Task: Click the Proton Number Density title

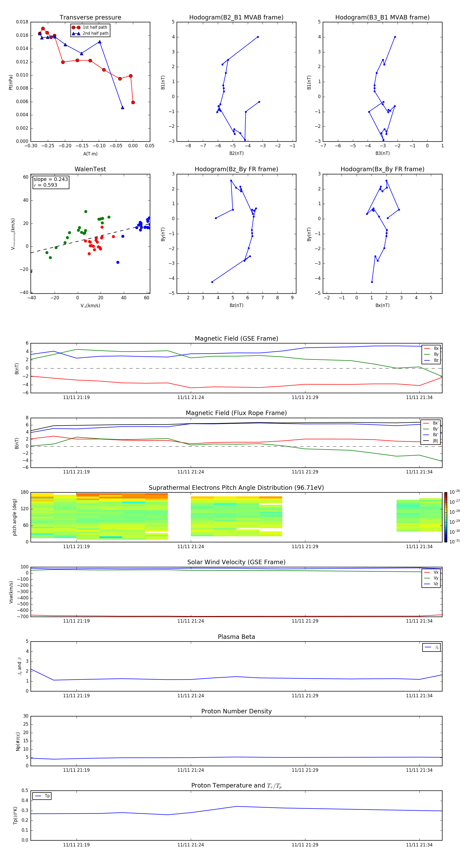Action: tap(236, 711)
